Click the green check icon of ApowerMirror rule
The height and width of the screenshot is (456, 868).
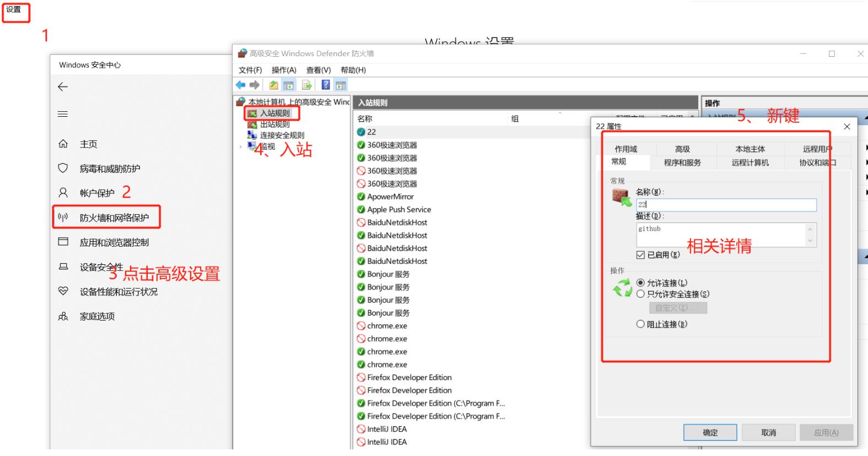361,197
